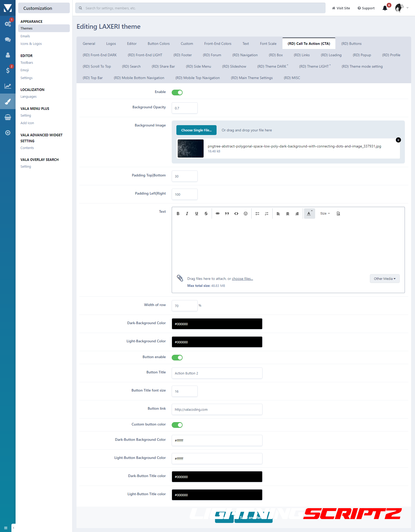Image resolution: width=415 pixels, height=532 pixels.
Task: Open the notifications bell icon
Action: tap(385, 8)
